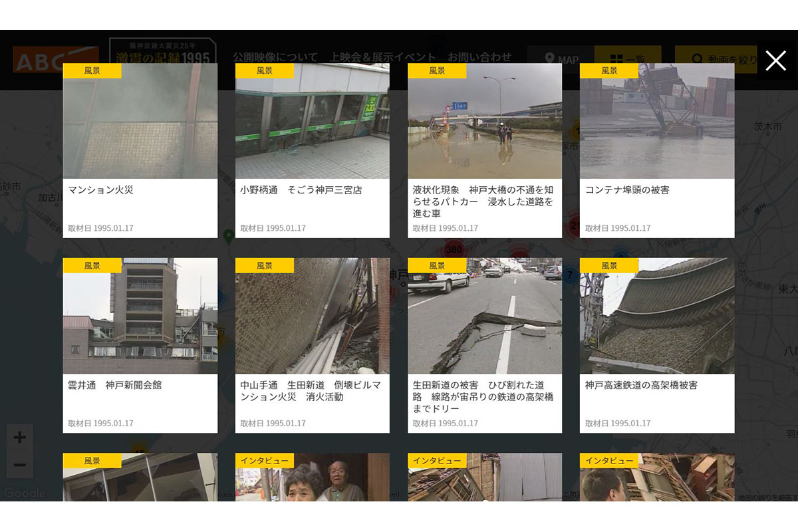Zoom in on map with plus button

pyautogui.click(x=20, y=438)
